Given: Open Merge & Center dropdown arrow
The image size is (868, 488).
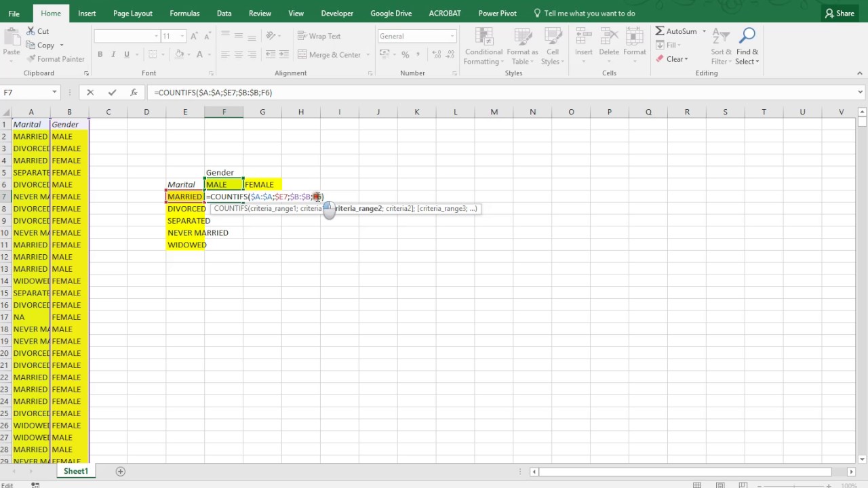Looking at the screenshot, I should coord(368,55).
